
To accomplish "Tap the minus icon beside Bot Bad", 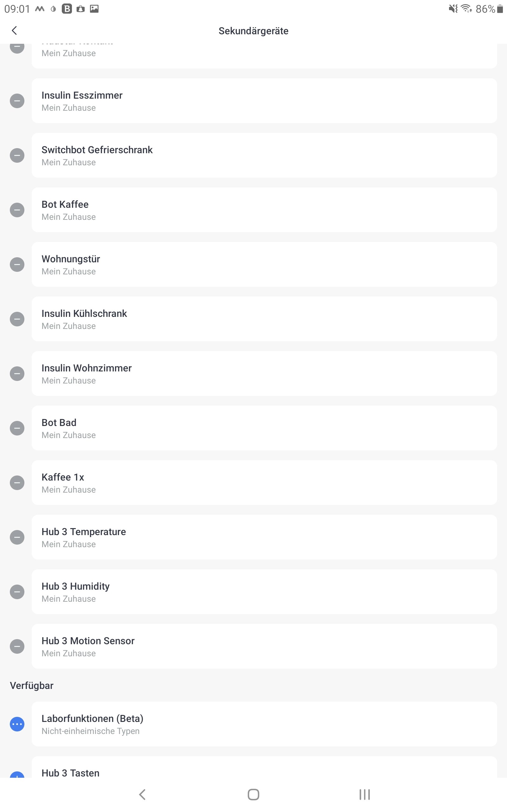I will pos(17,428).
